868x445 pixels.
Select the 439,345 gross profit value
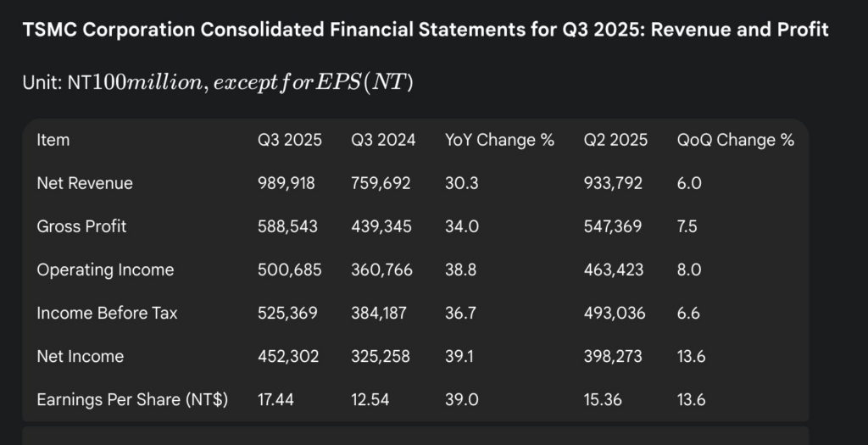point(381,226)
